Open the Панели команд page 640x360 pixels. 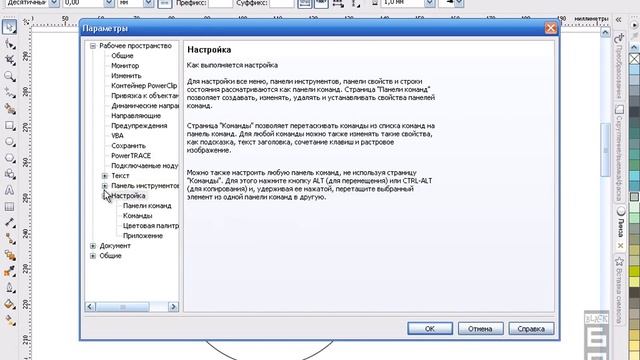point(147,206)
